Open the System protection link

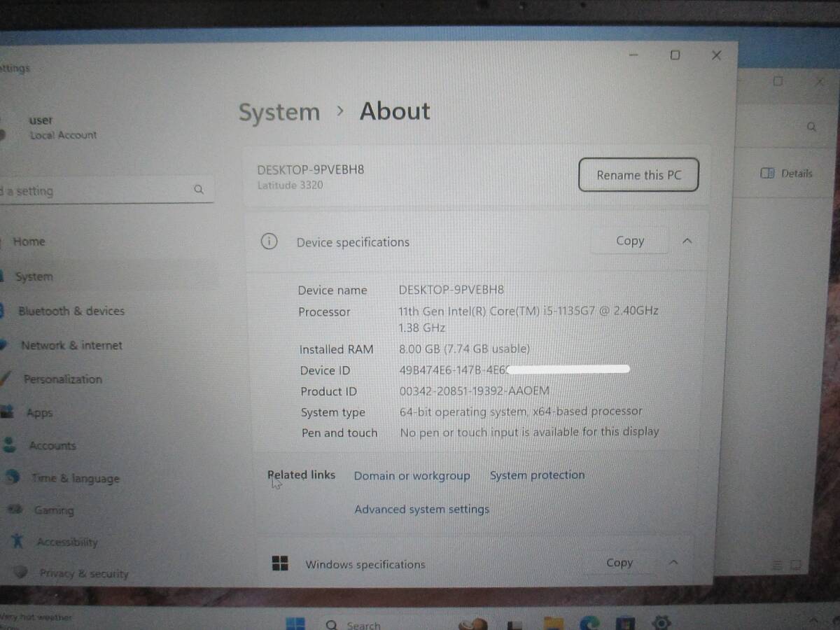537,475
